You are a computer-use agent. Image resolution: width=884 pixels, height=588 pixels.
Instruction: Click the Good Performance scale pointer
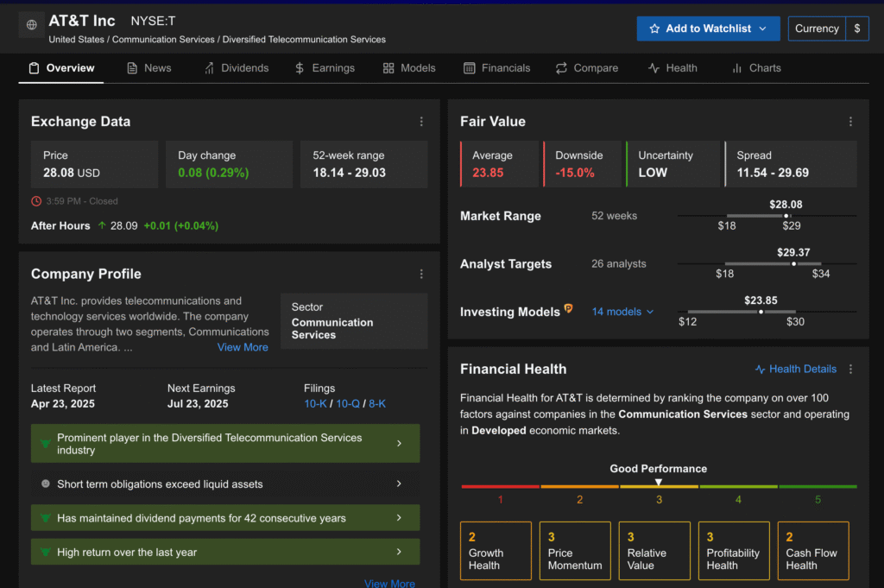click(x=659, y=482)
